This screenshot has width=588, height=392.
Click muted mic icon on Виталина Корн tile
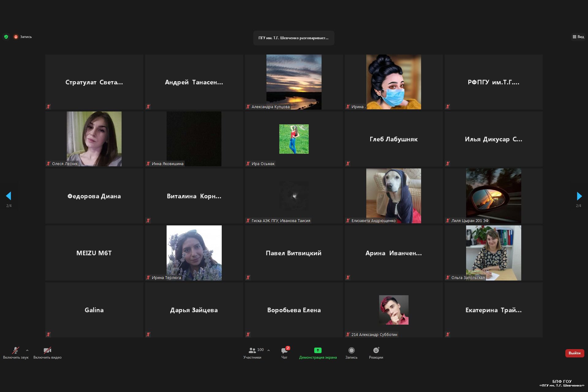148,221
